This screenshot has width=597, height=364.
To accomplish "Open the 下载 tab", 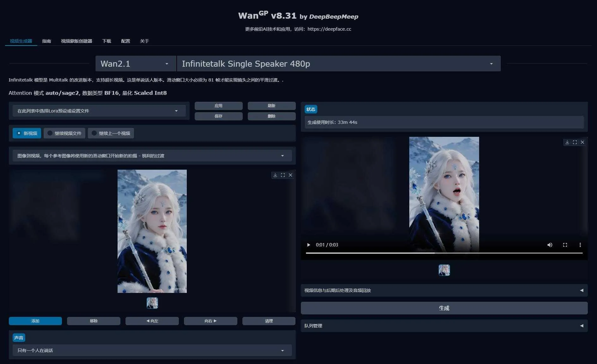I will click(x=107, y=41).
